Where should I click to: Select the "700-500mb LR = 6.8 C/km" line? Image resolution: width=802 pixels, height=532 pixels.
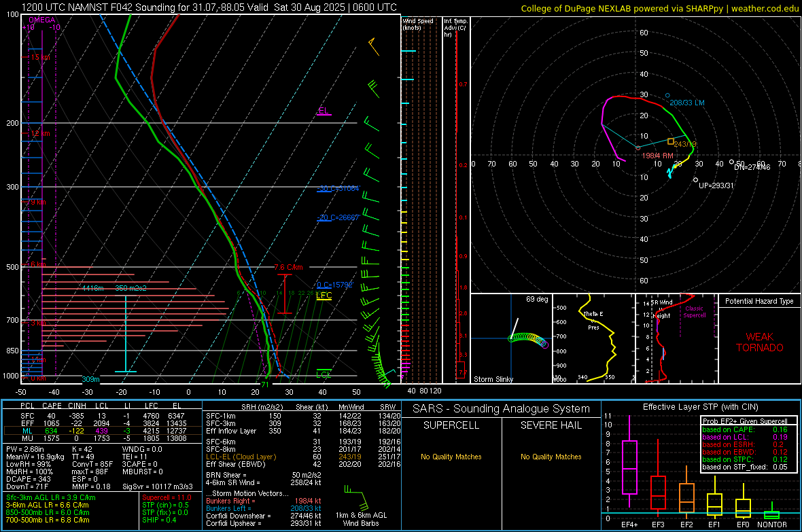click(x=48, y=520)
